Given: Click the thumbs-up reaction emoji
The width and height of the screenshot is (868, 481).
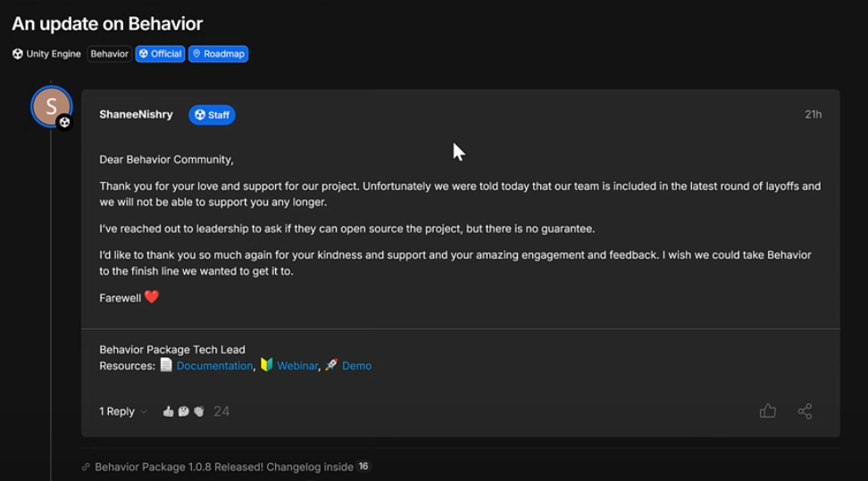Looking at the screenshot, I should click(168, 411).
